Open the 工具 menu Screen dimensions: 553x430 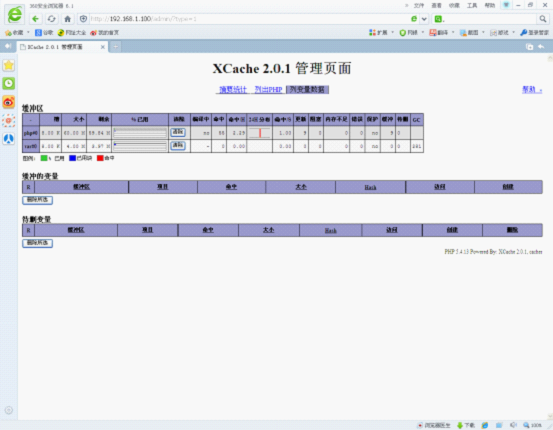point(472,5)
